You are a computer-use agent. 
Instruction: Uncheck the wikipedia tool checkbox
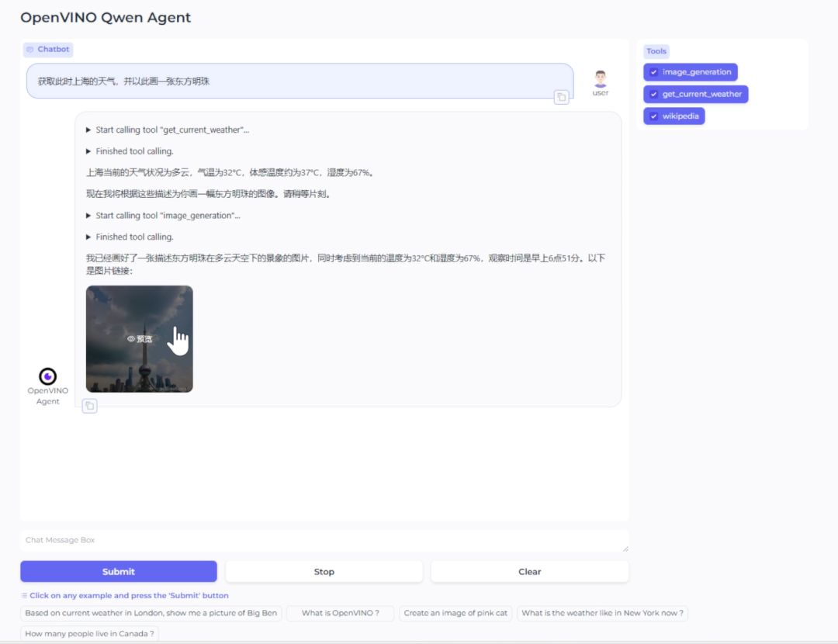[x=653, y=116]
